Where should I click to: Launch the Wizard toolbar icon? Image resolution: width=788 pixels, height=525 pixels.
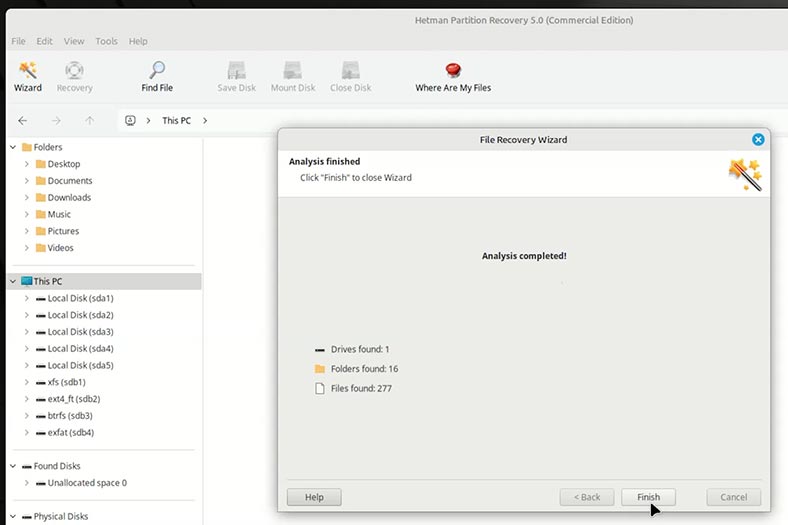click(x=28, y=70)
